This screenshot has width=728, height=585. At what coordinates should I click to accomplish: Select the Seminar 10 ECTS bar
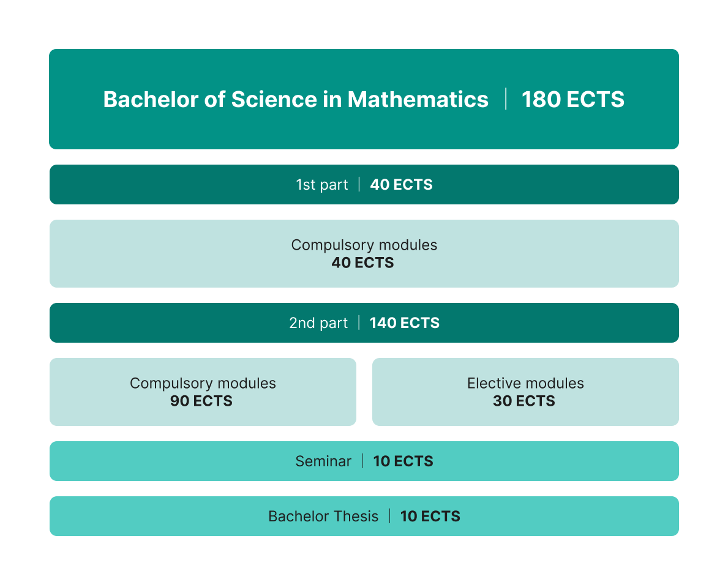364,461
